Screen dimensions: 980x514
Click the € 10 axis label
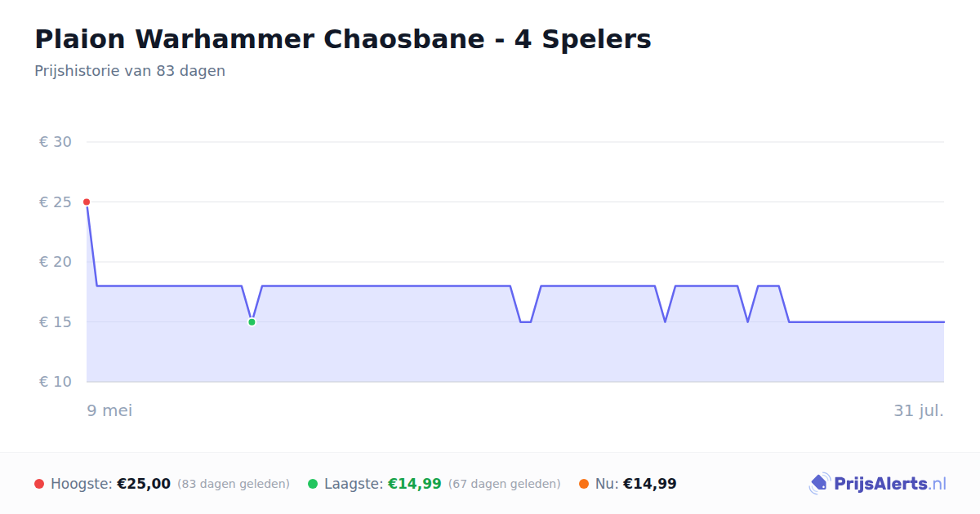point(56,382)
